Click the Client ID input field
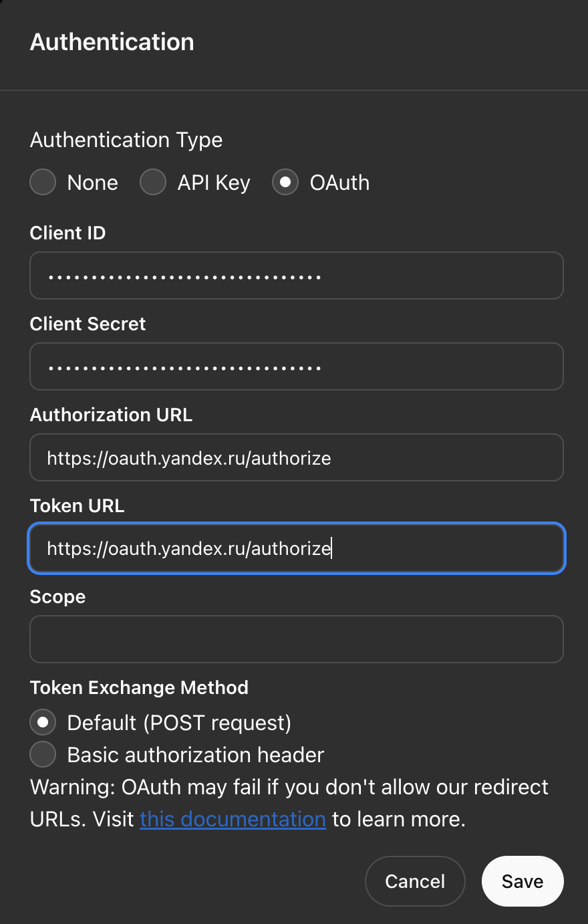Viewport: 588px width, 924px height. click(297, 275)
